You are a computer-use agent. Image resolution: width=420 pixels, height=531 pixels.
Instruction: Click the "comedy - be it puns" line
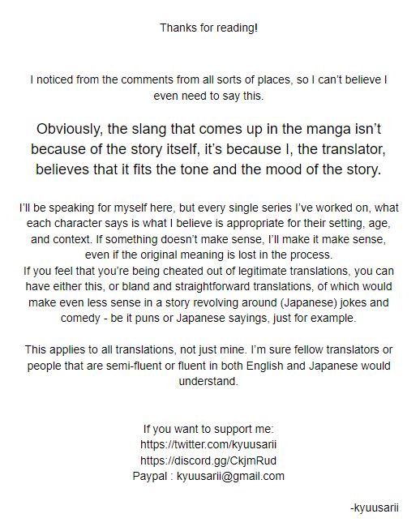click(x=208, y=319)
